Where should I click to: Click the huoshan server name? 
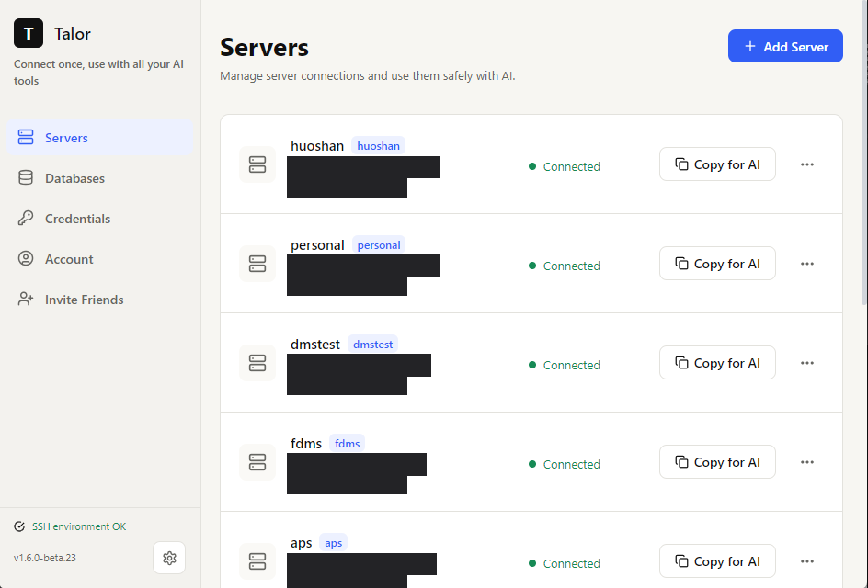tap(317, 145)
